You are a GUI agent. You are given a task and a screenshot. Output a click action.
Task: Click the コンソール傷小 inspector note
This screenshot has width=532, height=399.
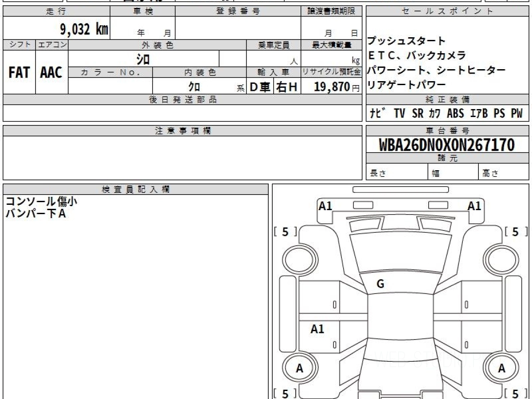(x=41, y=202)
